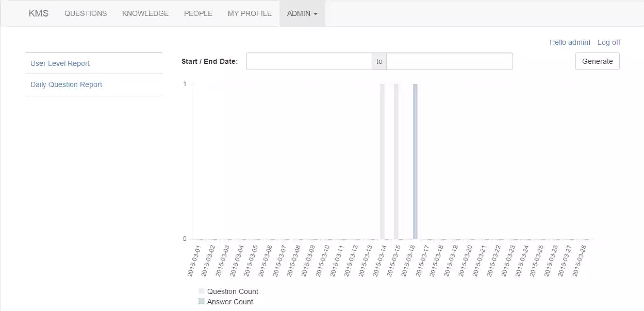This screenshot has width=644, height=311.
Task: Go to the QUESTIONS menu item
Action: [86, 13]
